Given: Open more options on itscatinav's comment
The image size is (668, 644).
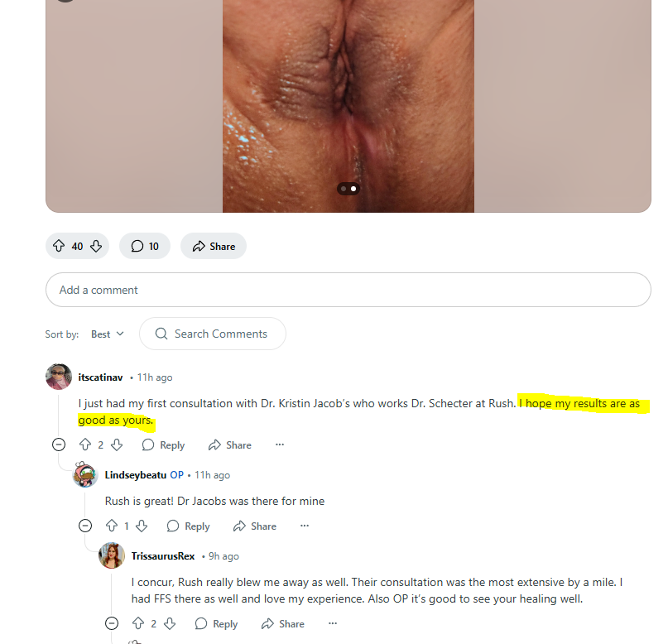Looking at the screenshot, I should (280, 445).
